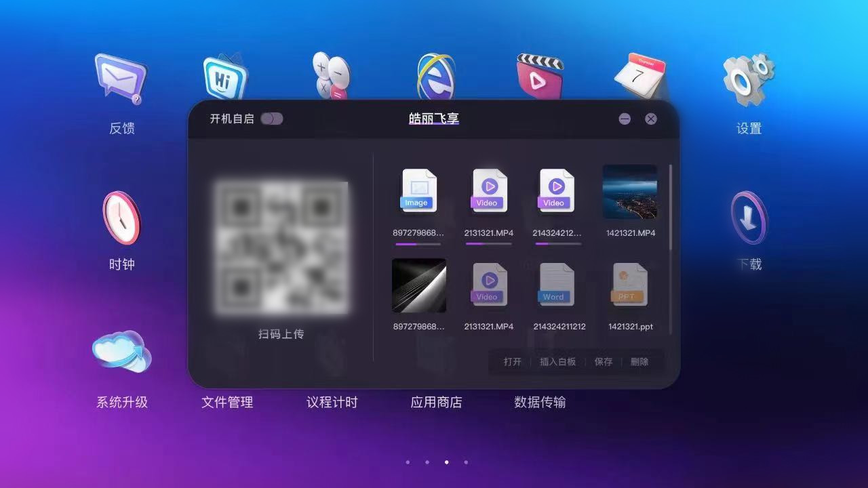Viewport: 868px width, 488px height.
Task: Select the 214324212… Video file icon
Action: (556, 190)
